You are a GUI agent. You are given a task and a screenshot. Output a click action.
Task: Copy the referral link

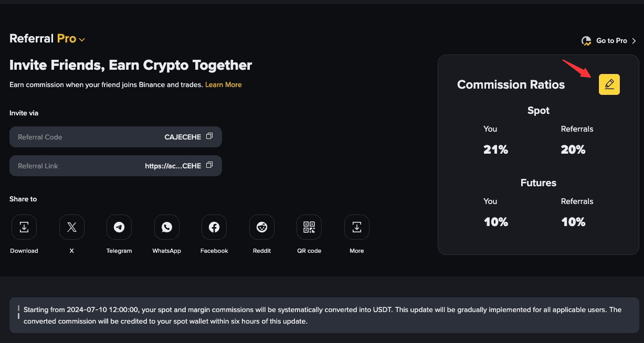[209, 165]
